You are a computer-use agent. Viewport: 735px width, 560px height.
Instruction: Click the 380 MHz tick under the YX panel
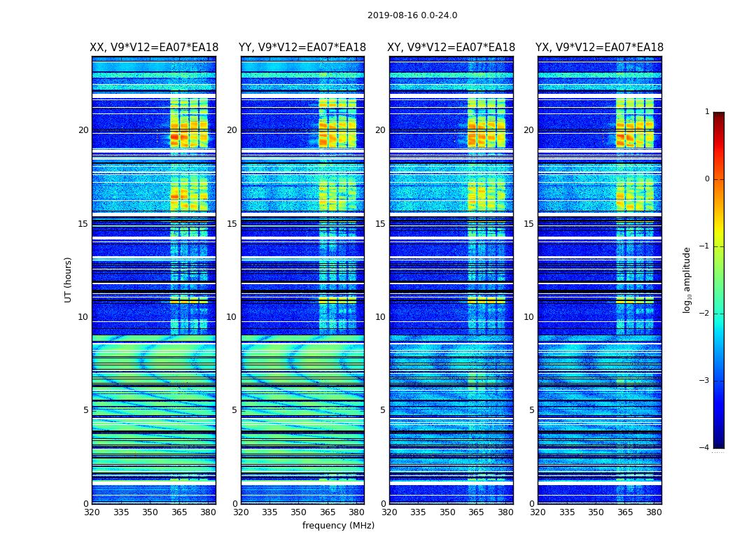click(x=654, y=512)
